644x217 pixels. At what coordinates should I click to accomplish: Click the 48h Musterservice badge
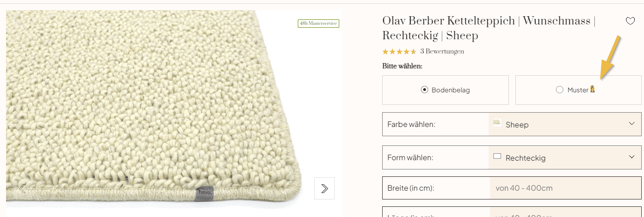pyautogui.click(x=319, y=23)
